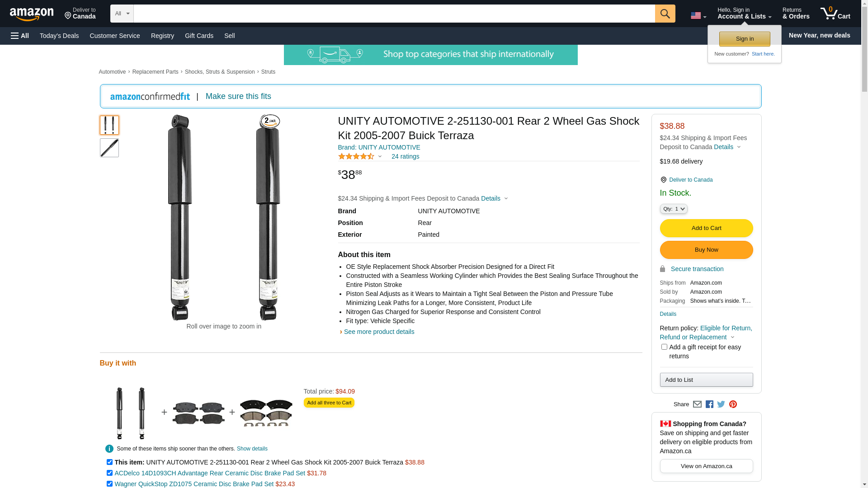Open the search category All dropdown
The height and width of the screenshot is (488, 868).
pos(122,14)
